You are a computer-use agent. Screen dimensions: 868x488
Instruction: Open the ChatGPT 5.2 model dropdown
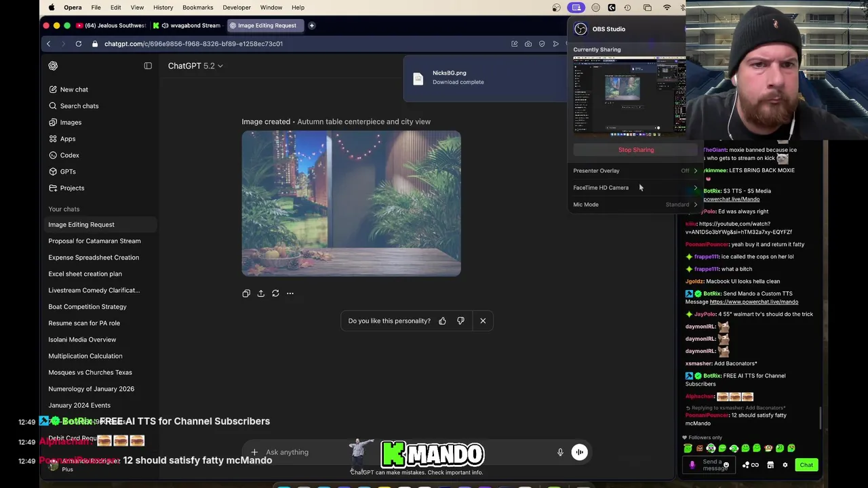(195, 66)
